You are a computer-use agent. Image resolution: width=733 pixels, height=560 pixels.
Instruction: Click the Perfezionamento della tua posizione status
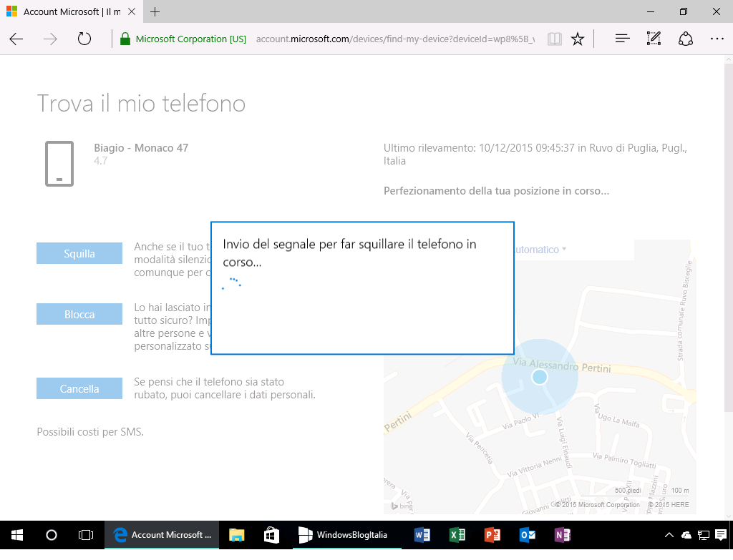[497, 191]
